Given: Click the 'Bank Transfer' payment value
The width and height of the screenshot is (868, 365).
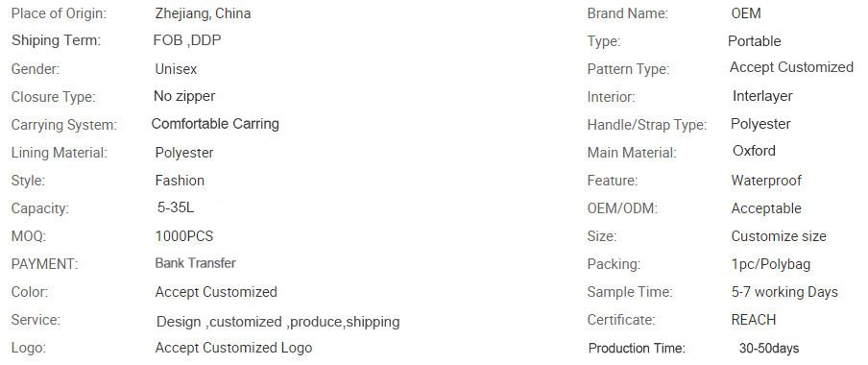Looking at the screenshot, I should (x=196, y=263).
